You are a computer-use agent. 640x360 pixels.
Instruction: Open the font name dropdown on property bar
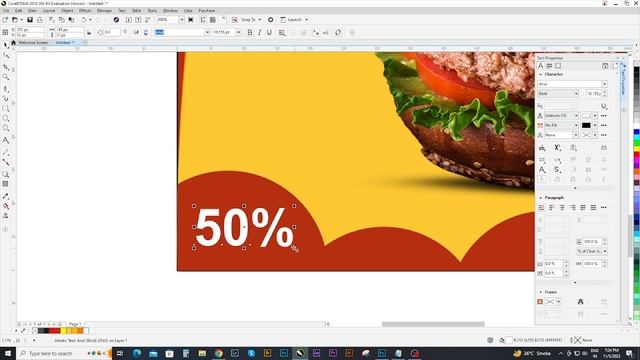coord(207,32)
